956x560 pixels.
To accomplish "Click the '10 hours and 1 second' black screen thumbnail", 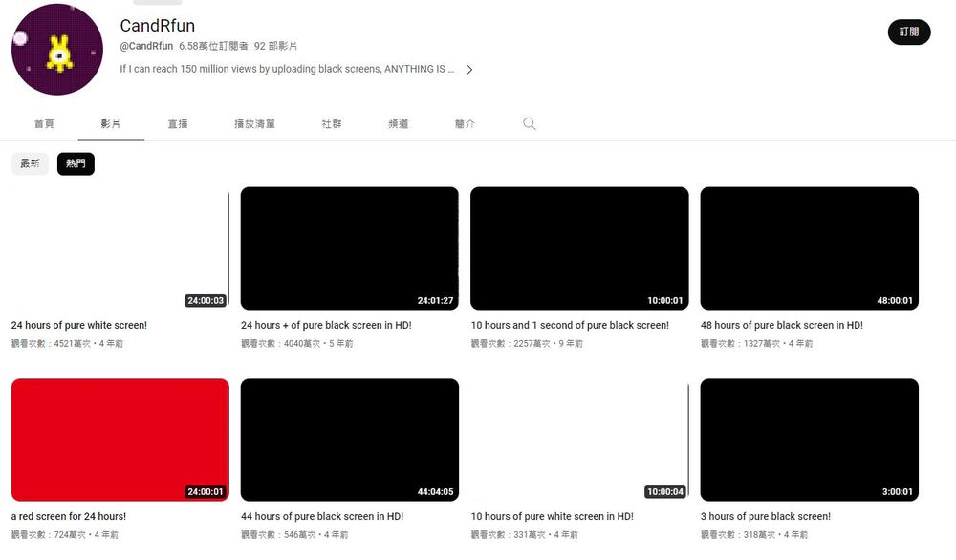I will pyautogui.click(x=579, y=248).
